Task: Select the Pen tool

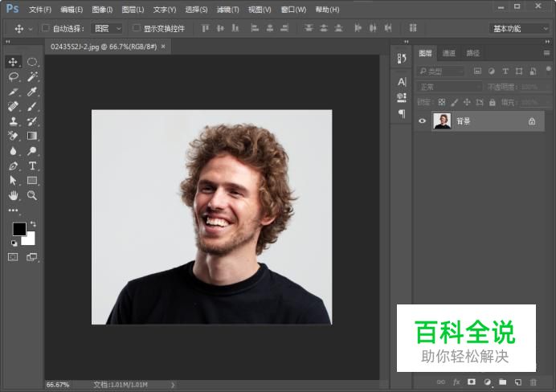Action: point(13,165)
